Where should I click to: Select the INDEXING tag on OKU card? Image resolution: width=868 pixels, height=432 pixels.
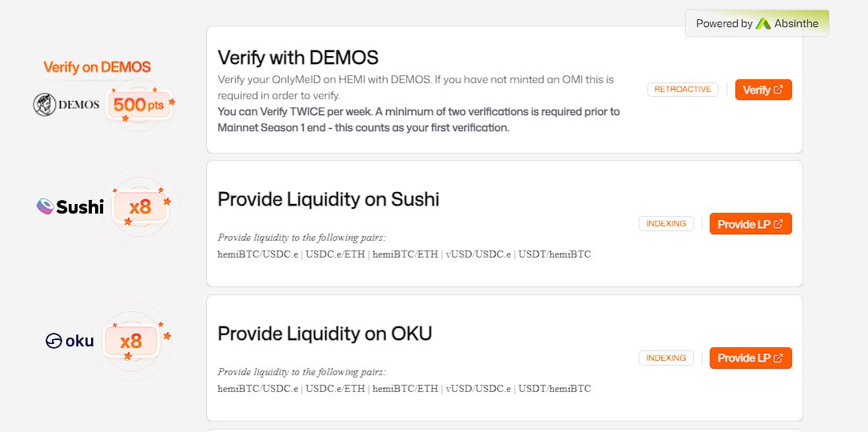pos(666,358)
